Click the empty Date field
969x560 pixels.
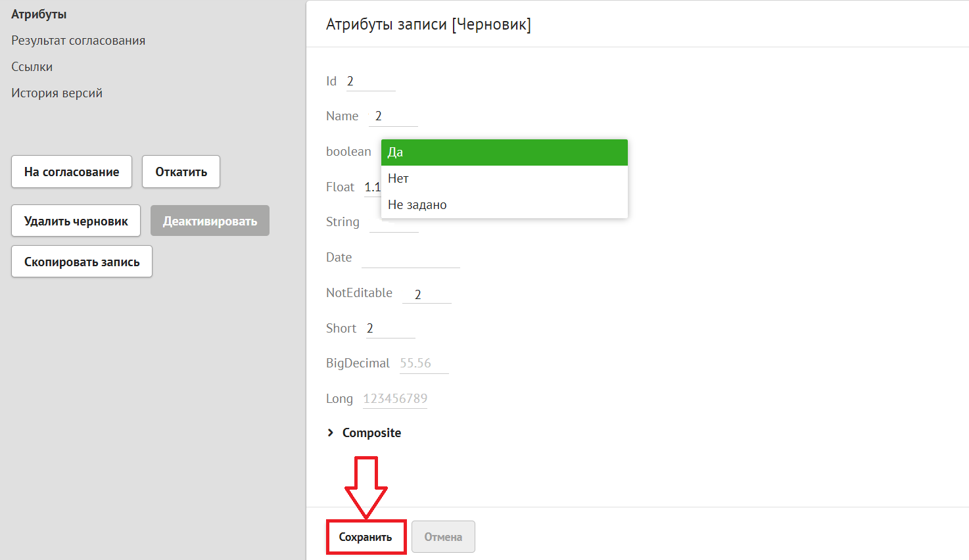(410, 258)
